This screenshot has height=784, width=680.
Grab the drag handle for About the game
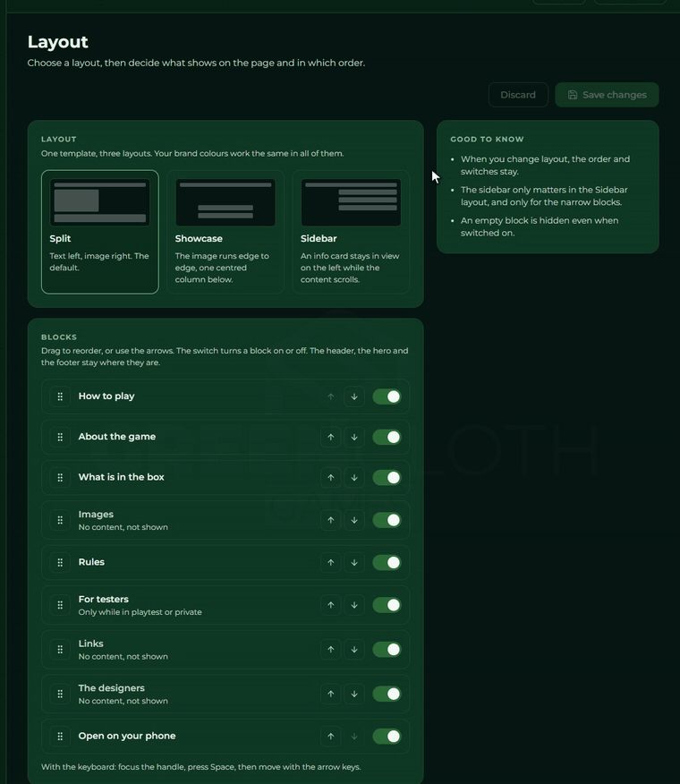pos(60,437)
